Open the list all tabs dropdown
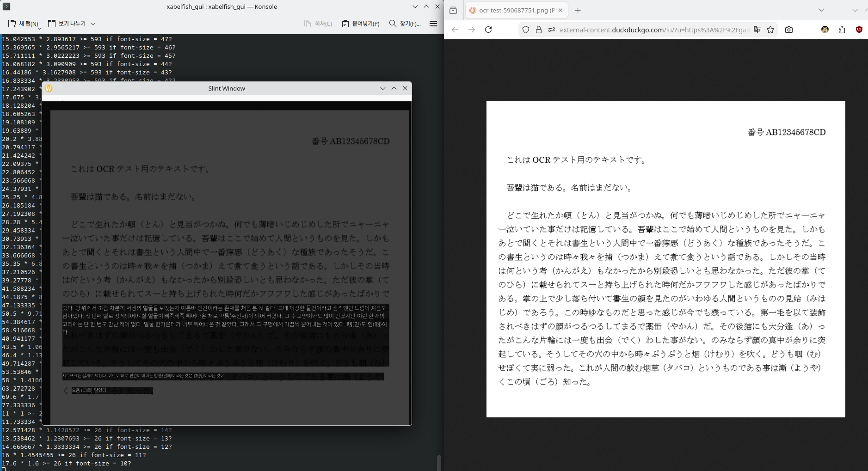Image resolution: width=868 pixels, height=471 pixels. [821, 10]
